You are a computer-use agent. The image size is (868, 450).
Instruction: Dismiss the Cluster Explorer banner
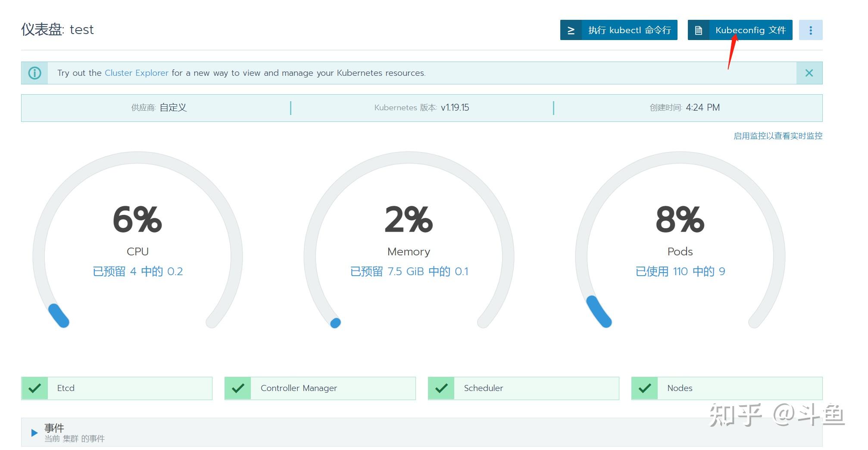[809, 73]
